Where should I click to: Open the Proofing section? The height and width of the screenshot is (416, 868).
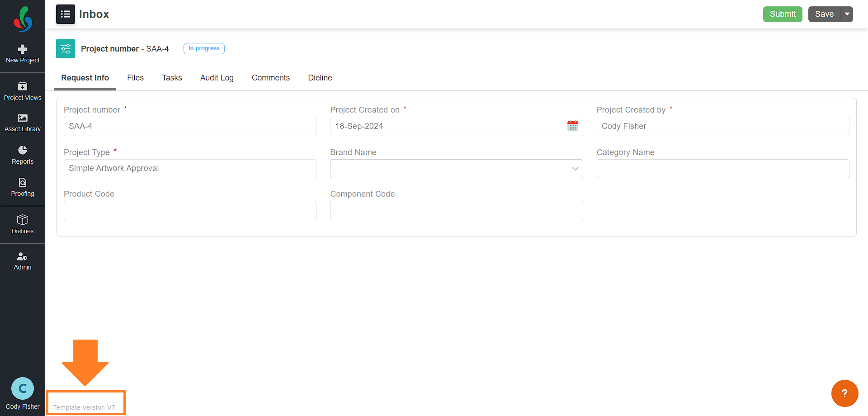pyautogui.click(x=23, y=187)
